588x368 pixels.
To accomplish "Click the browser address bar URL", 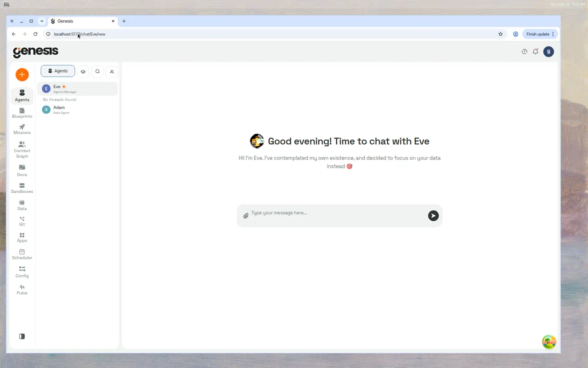I will pyautogui.click(x=80, y=34).
